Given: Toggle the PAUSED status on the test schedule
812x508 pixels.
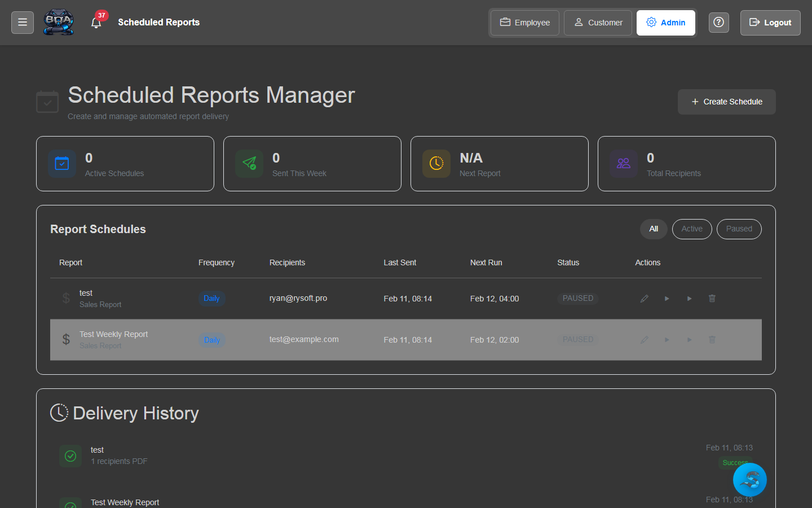Looking at the screenshot, I should point(577,298).
